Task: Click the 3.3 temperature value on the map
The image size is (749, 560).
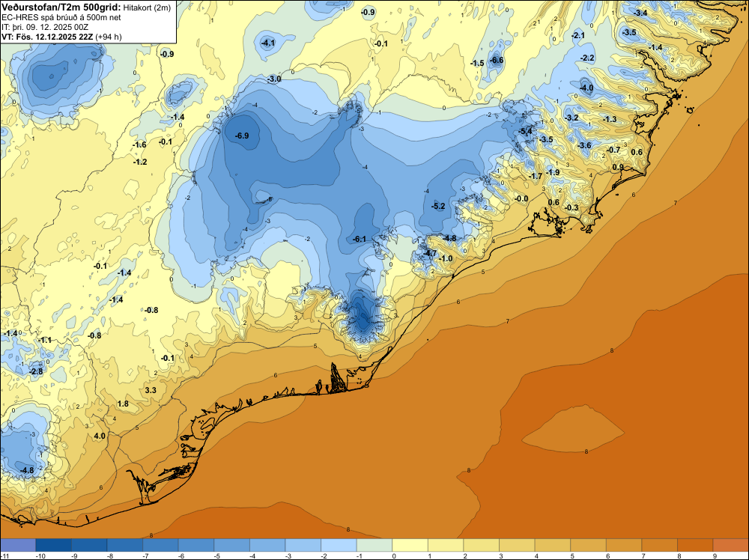Action: pyautogui.click(x=151, y=390)
